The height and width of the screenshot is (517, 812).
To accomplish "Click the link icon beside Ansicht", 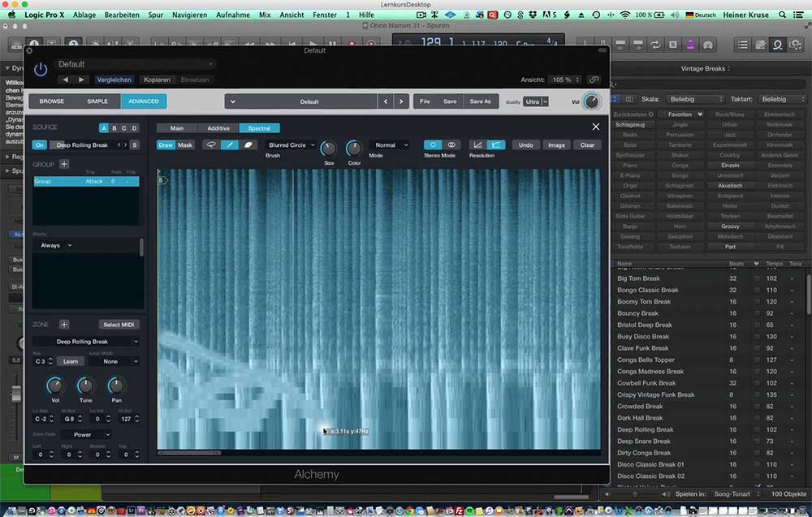I will pyautogui.click(x=594, y=80).
